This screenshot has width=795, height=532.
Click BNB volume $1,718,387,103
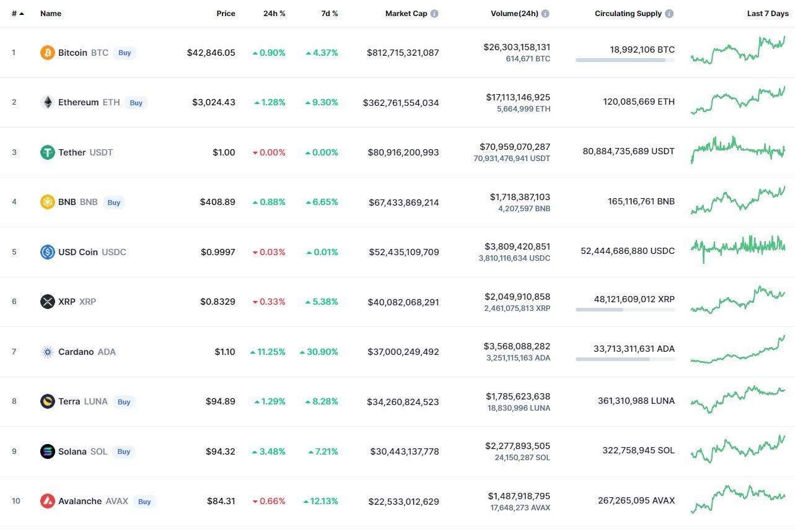click(520, 197)
